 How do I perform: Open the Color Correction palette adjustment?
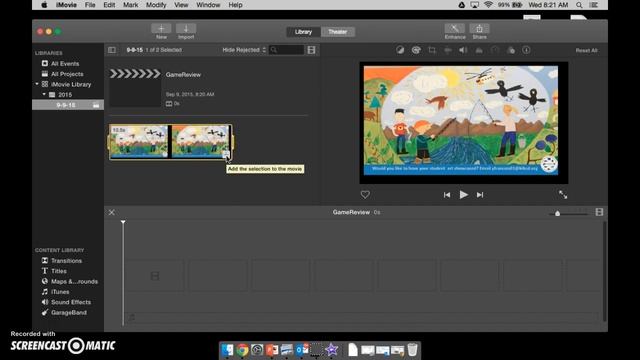point(416,50)
